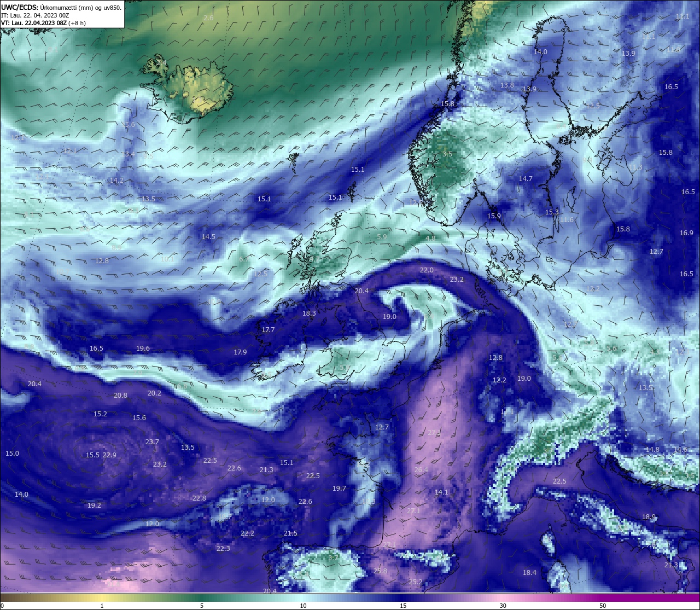Click the legend label '30'
This screenshot has width=700, height=610.
(x=503, y=606)
